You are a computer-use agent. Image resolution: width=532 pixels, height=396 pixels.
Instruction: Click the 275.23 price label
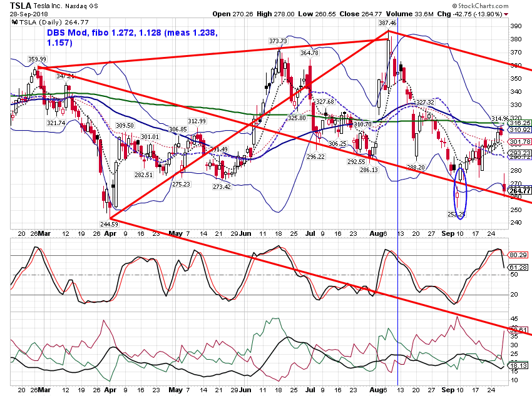click(181, 184)
